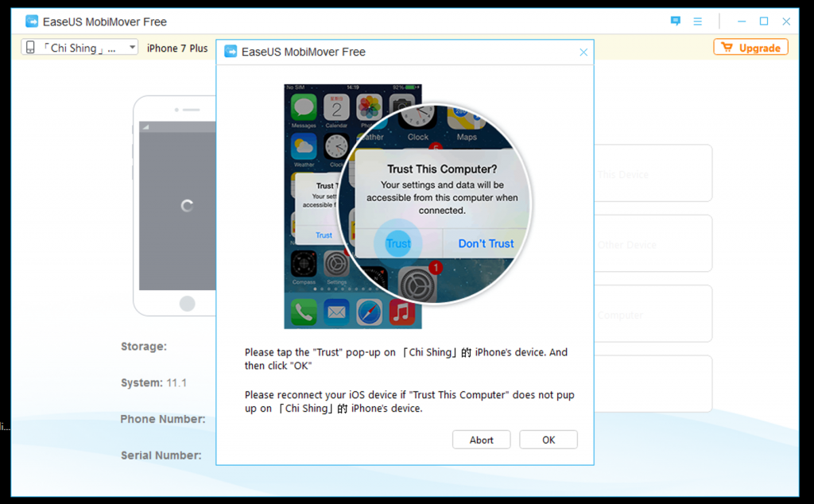Click the Storage: label

click(x=144, y=347)
